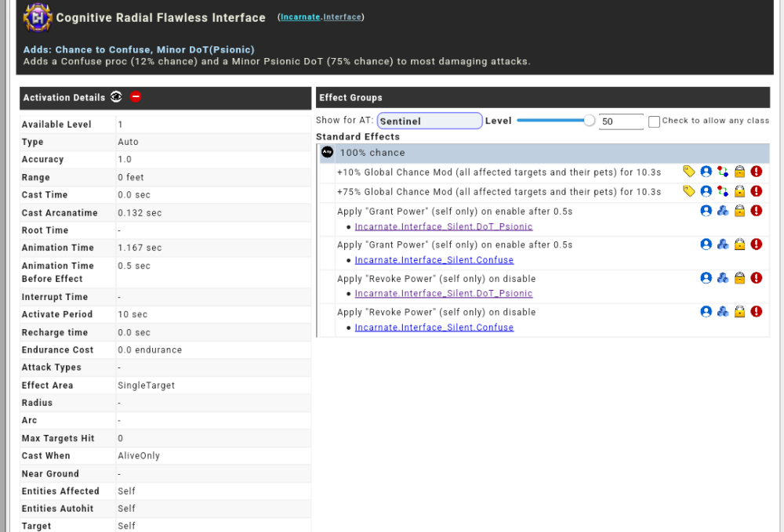Click the red exclamation icon in the Revoke Power Confuse row
This screenshot has width=784, height=532.
pos(756,312)
